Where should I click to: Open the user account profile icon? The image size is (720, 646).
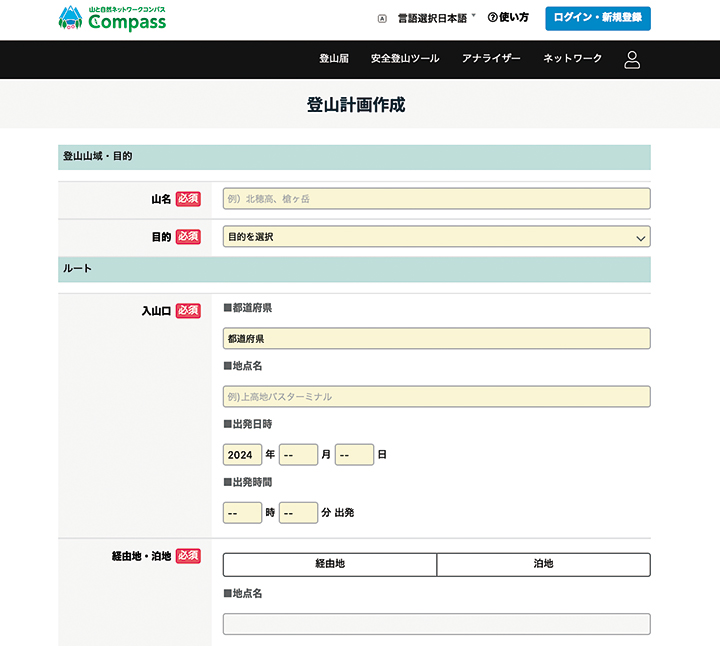click(x=632, y=59)
